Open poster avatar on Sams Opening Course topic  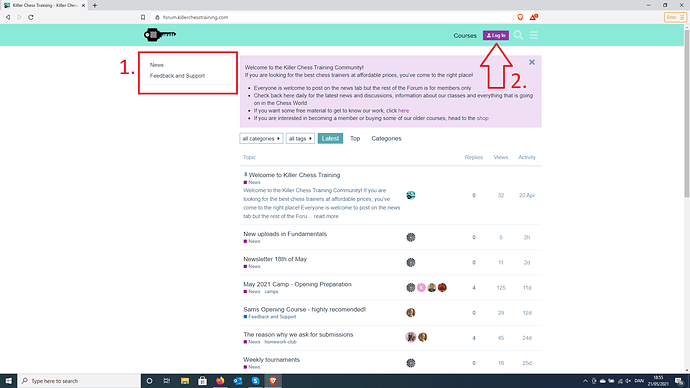411,312
